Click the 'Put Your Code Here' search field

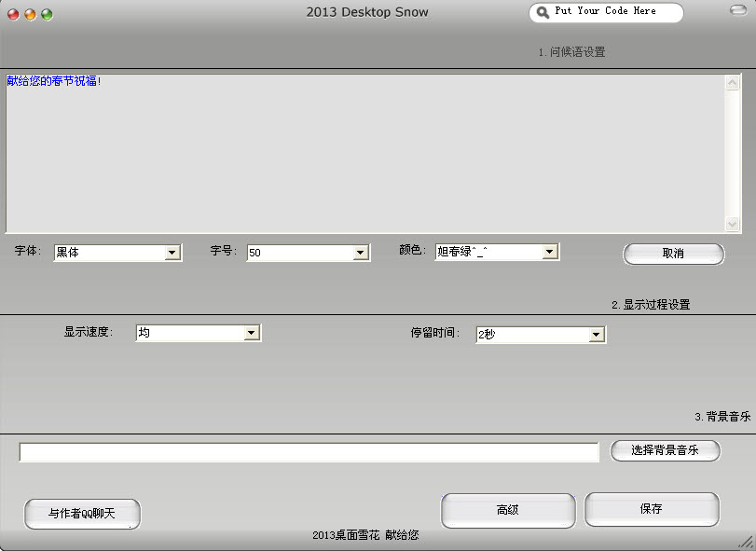(x=606, y=12)
